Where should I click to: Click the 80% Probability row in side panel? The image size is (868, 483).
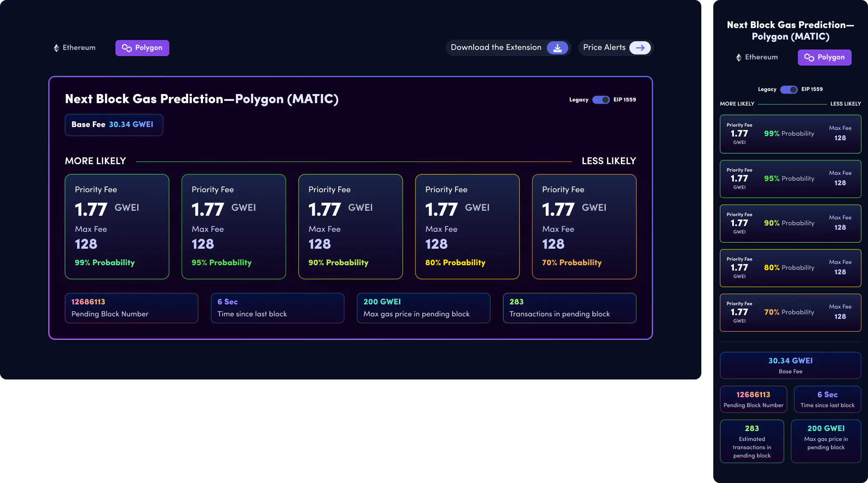tap(790, 268)
